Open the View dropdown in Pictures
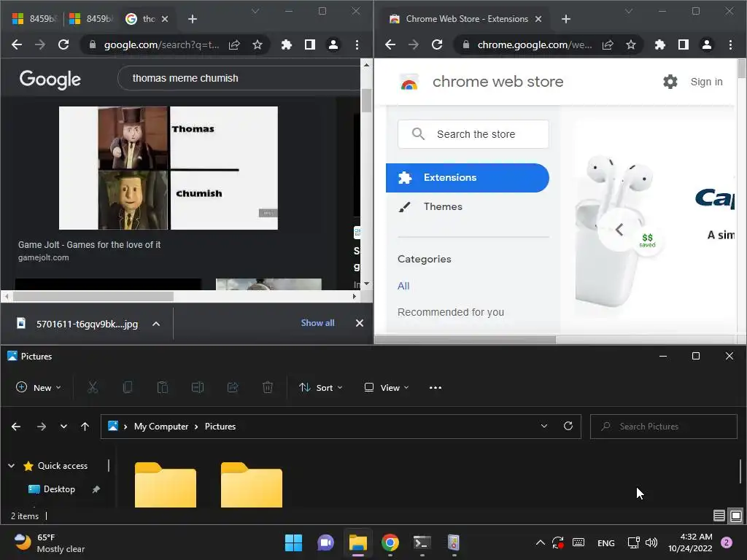The height and width of the screenshot is (560, 747). click(x=387, y=388)
